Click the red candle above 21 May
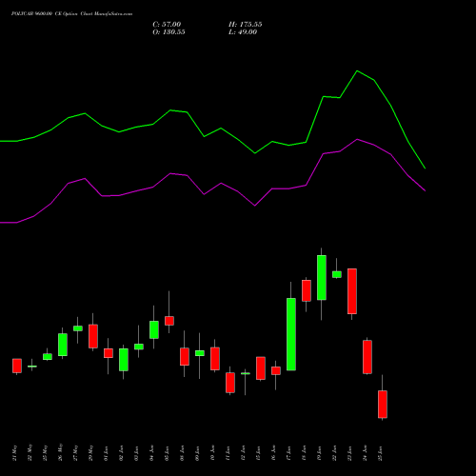The image size is (476, 476). tap(17, 366)
